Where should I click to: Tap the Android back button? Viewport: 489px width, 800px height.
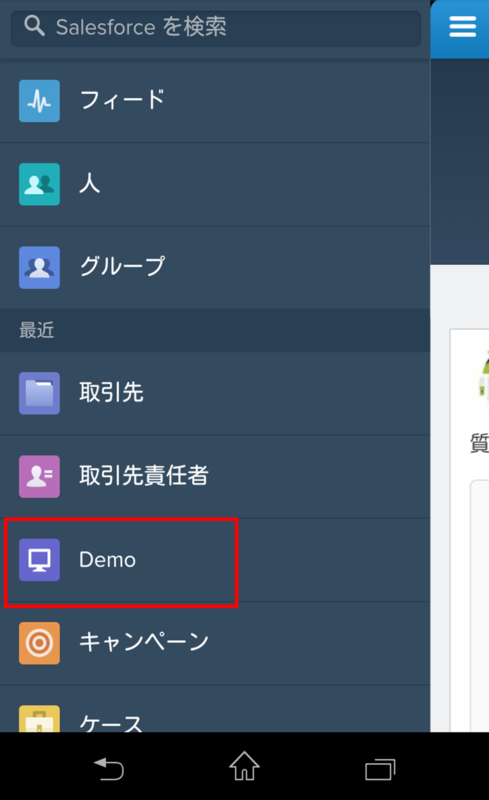point(109,768)
